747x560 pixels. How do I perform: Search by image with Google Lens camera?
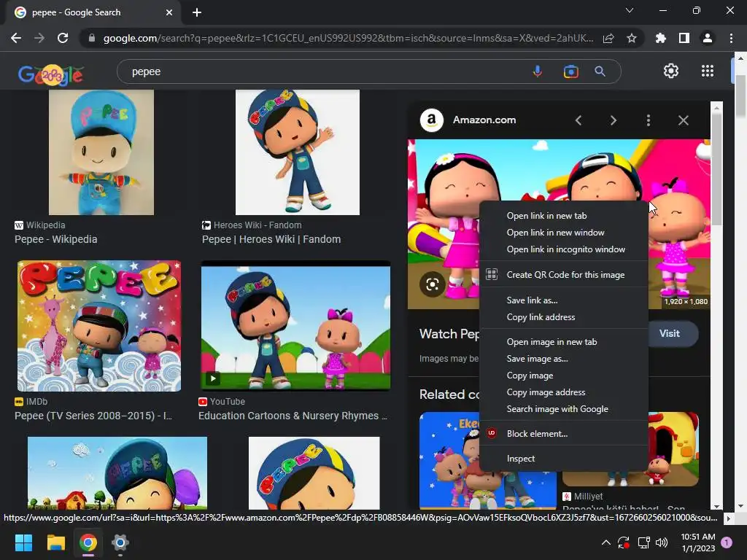(x=570, y=71)
